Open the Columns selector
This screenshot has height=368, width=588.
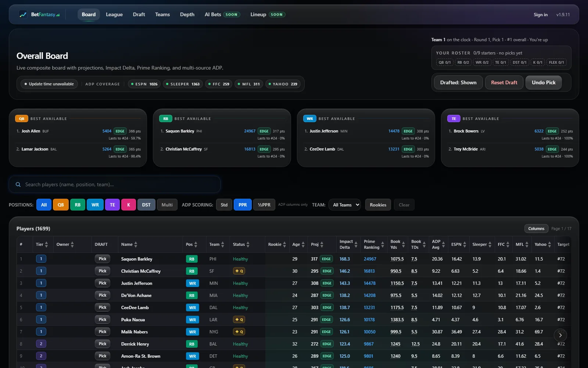pos(536,229)
